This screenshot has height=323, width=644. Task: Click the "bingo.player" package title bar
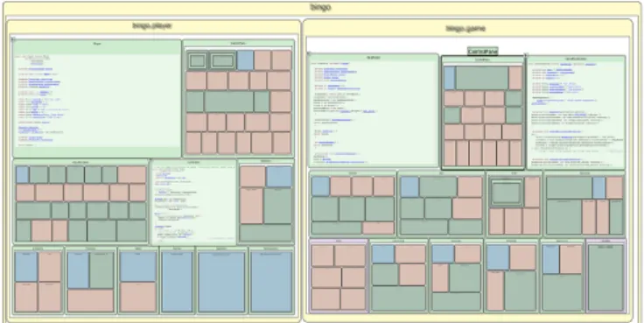[153, 26]
